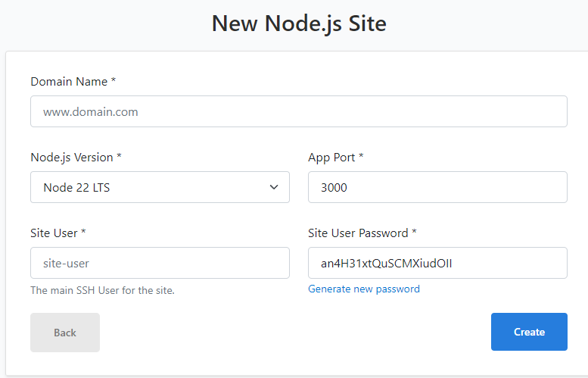
Task: Click the Domain Name input field
Action: tap(298, 111)
